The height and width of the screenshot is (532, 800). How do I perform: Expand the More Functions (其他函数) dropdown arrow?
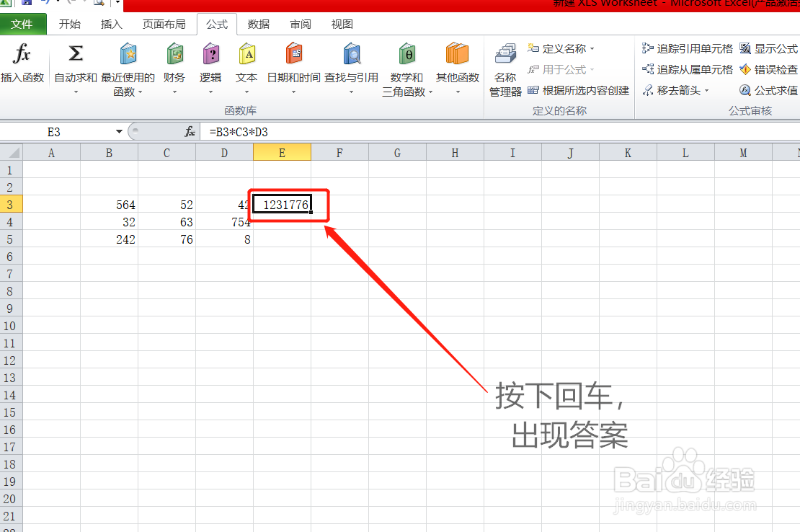tap(458, 92)
